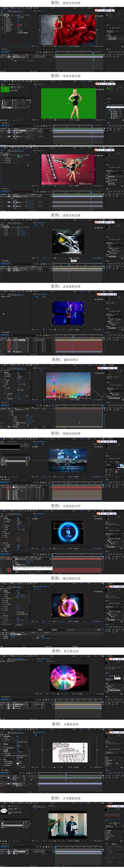
Task: Click the timeline playhead in the green-screen screenshot
Action: click(92, 127)
